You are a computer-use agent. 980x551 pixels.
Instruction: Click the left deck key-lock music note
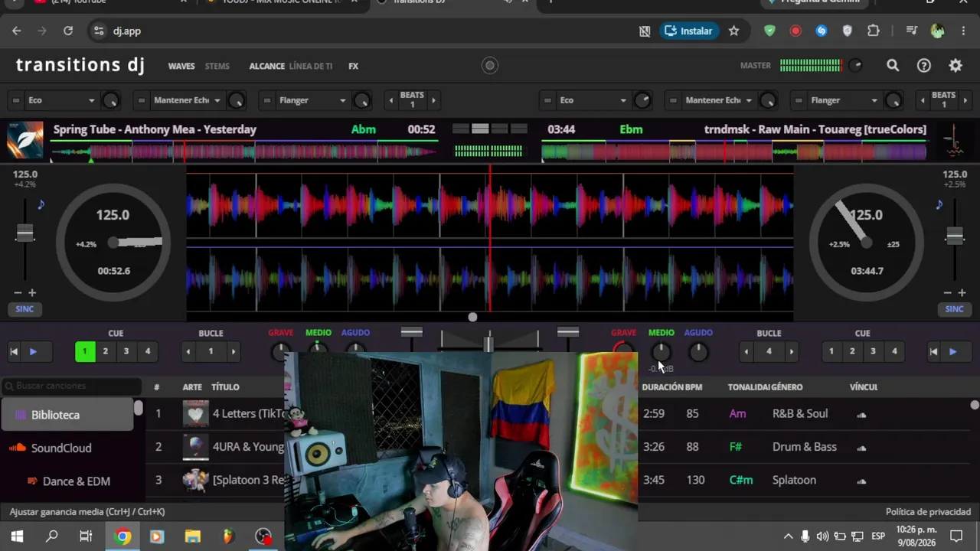(41, 204)
